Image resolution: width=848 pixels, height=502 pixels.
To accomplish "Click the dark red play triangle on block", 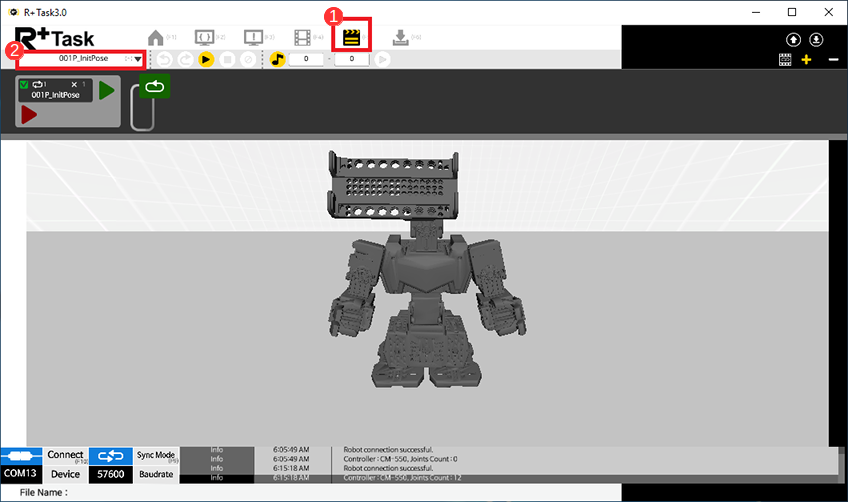I will coord(29,115).
